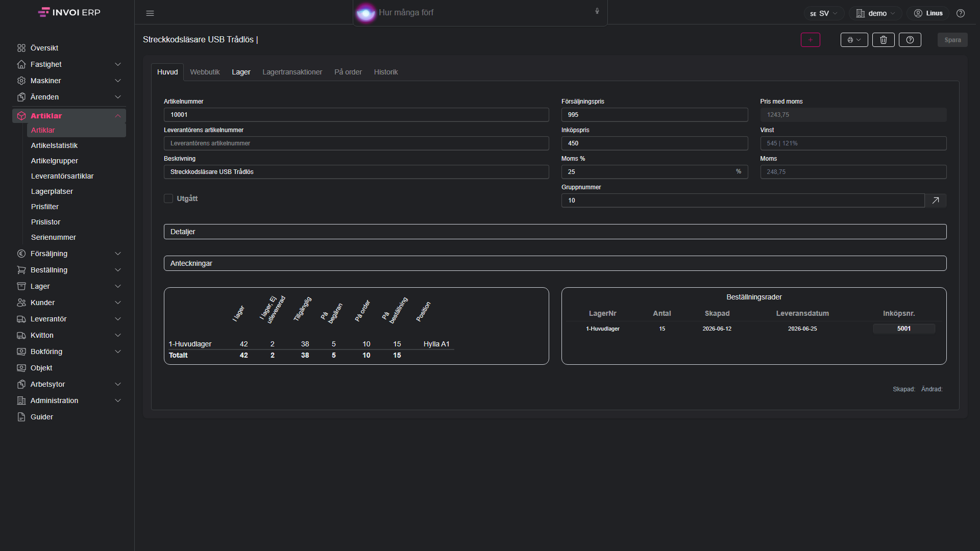The image size is (980, 551).
Task: Open purchase order 5001 link
Action: pos(904,329)
